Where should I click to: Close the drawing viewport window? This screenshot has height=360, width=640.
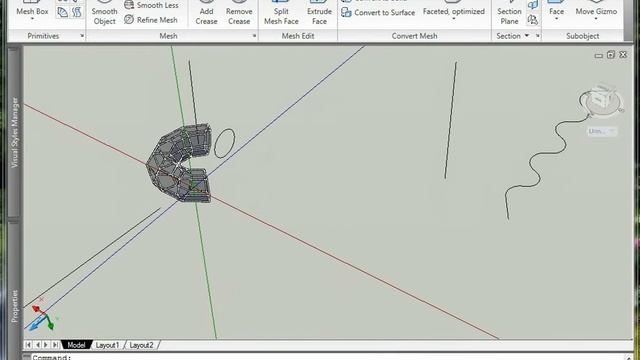[623, 54]
